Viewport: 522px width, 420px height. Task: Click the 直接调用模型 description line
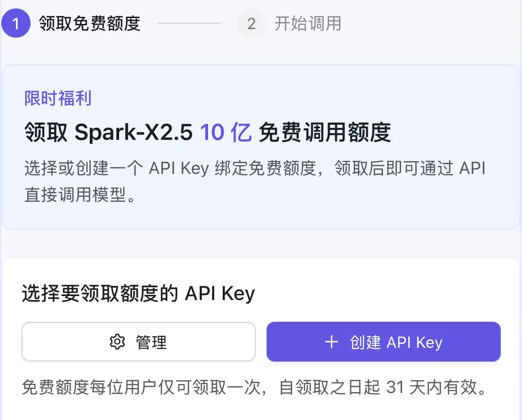[80, 194]
